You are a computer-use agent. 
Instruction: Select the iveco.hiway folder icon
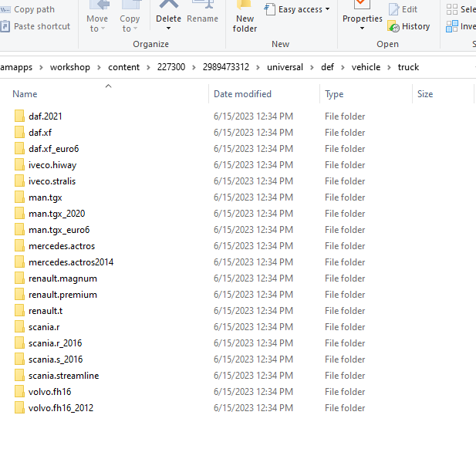click(19, 165)
